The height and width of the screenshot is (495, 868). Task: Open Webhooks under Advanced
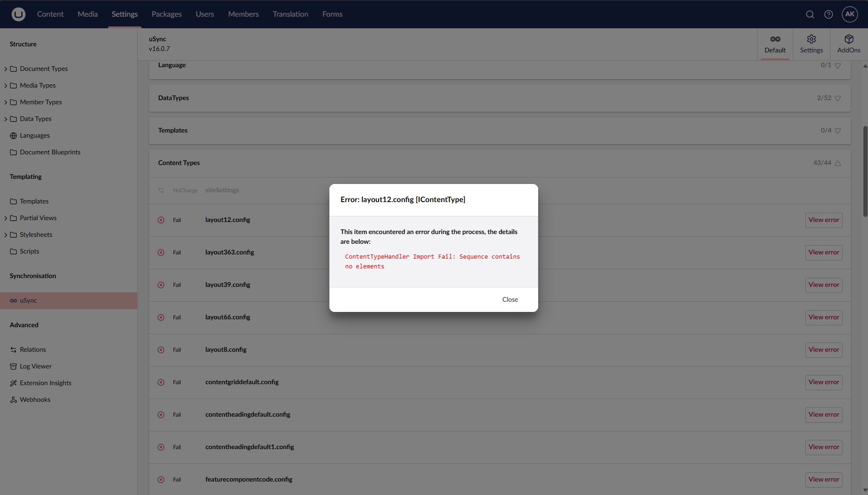coord(35,400)
